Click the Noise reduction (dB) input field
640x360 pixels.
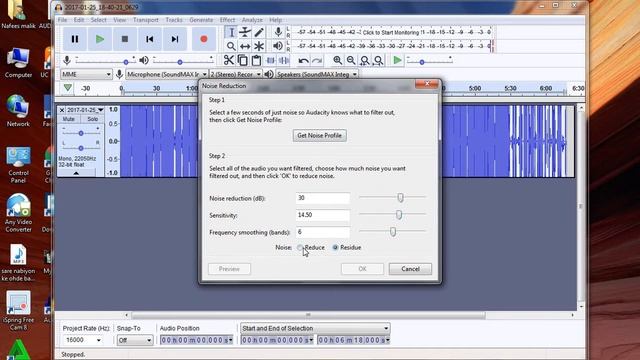tap(322, 198)
